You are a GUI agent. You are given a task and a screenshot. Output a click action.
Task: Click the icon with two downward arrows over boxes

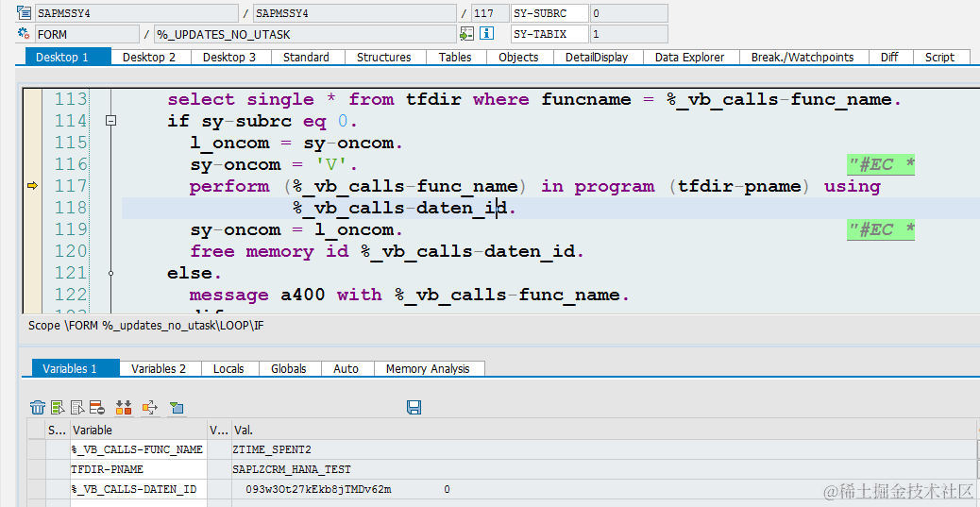point(124,408)
